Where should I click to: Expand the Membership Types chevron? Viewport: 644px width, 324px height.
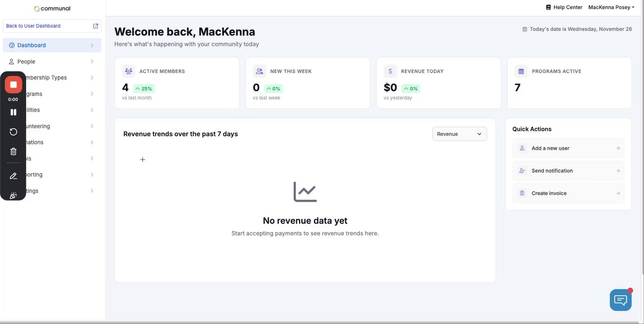coord(92,78)
